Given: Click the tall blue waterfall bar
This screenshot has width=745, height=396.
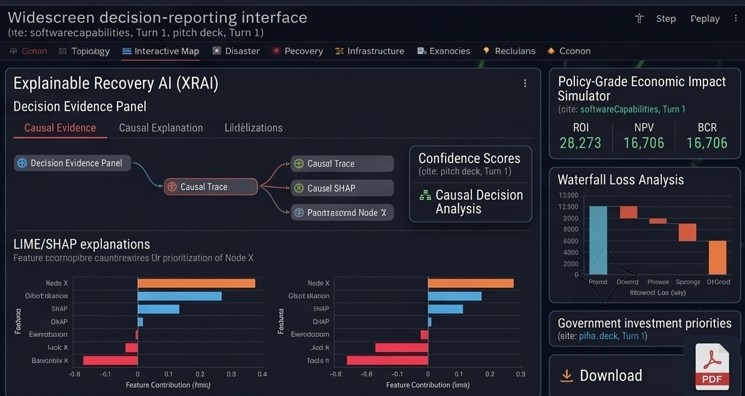Looking at the screenshot, I should (x=598, y=240).
